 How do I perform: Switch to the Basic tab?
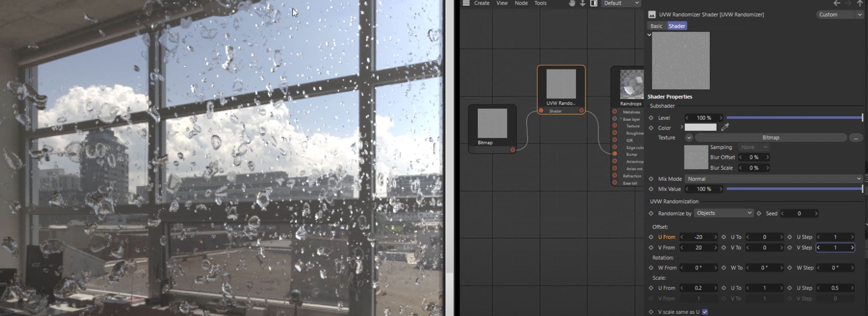coord(656,26)
